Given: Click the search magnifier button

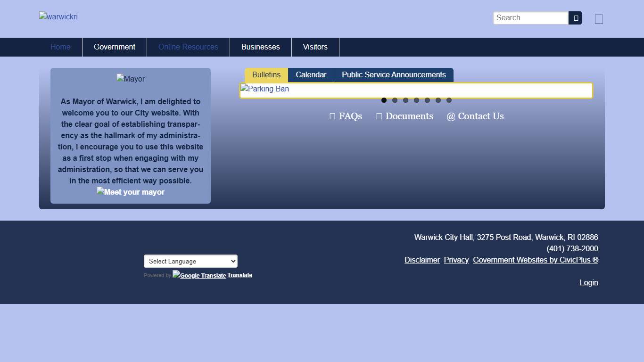Looking at the screenshot, I should click(575, 18).
